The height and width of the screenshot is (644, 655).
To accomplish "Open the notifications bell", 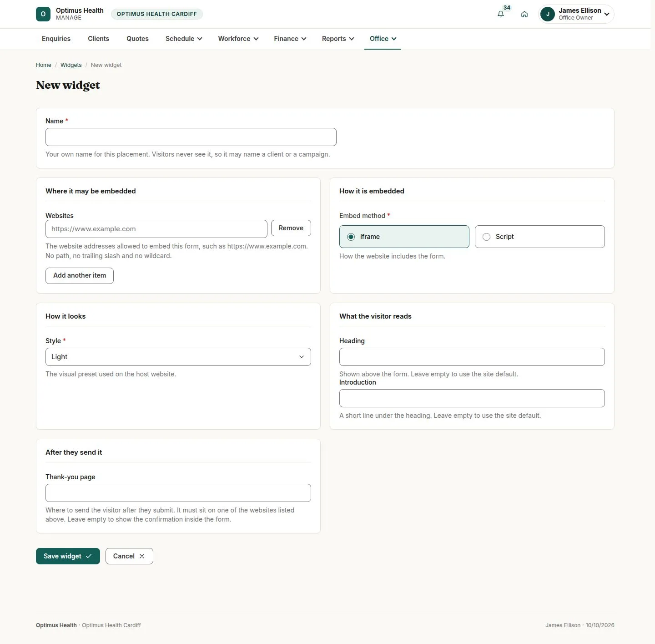I will click(501, 14).
